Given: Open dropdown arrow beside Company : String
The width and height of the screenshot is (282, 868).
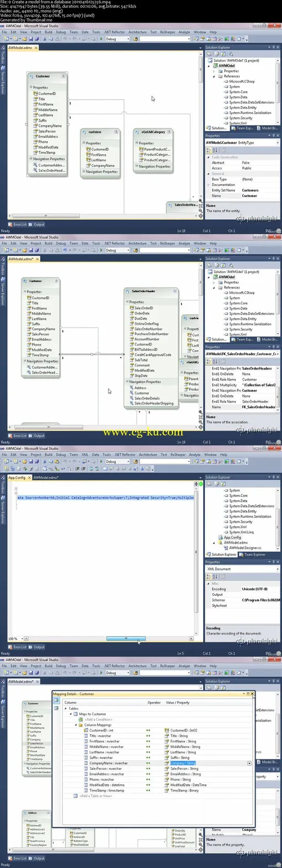Looking at the screenshot, I should (x=250, y=763).
